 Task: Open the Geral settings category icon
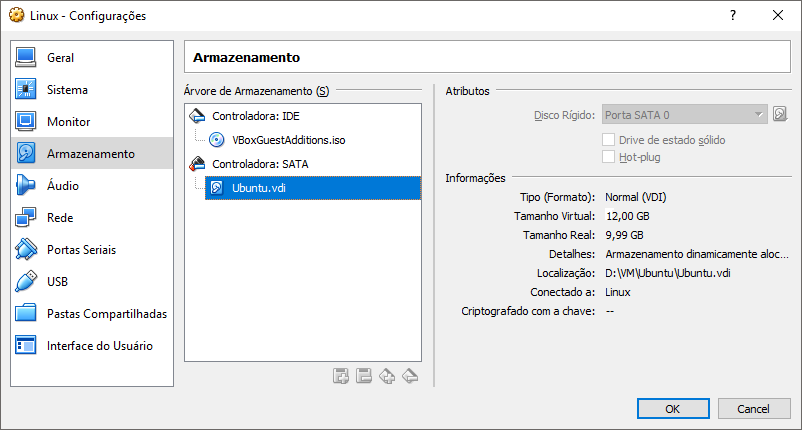(26, 58)
